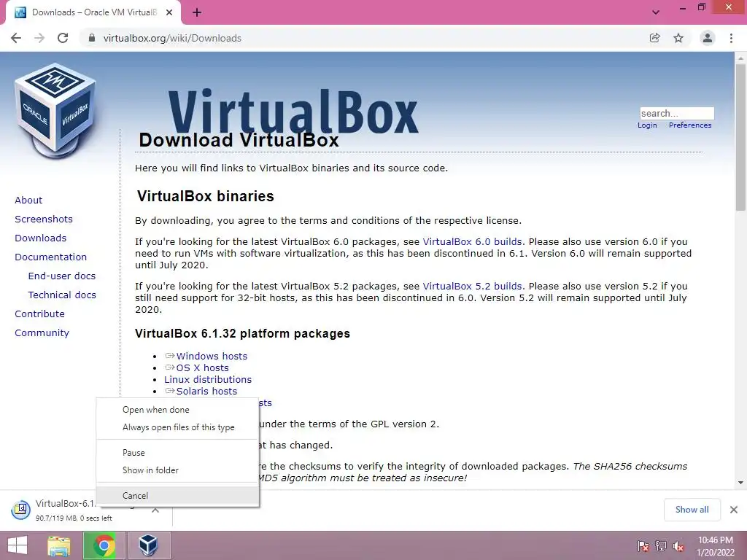Click the VirtualBox-6.1 download file name
Viewport: 747px width, 560px height.
pos(66,503)
